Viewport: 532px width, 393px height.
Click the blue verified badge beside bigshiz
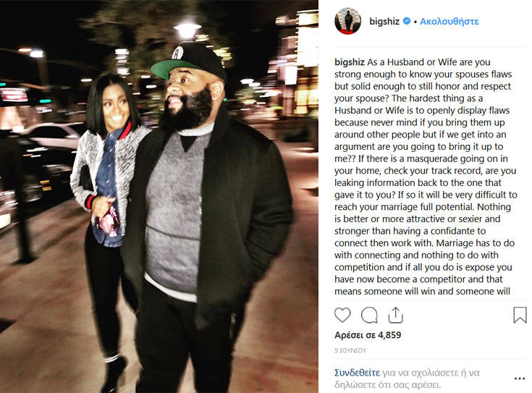[407, 21]
